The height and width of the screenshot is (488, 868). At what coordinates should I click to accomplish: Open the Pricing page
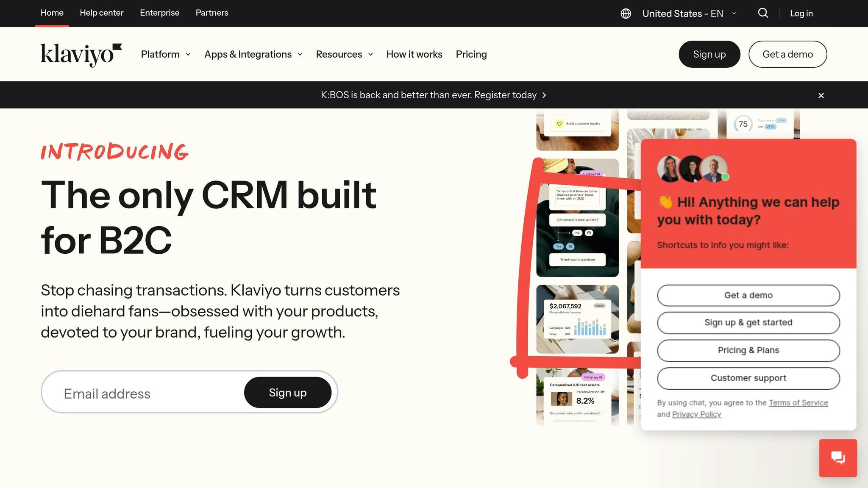[471, 54]
